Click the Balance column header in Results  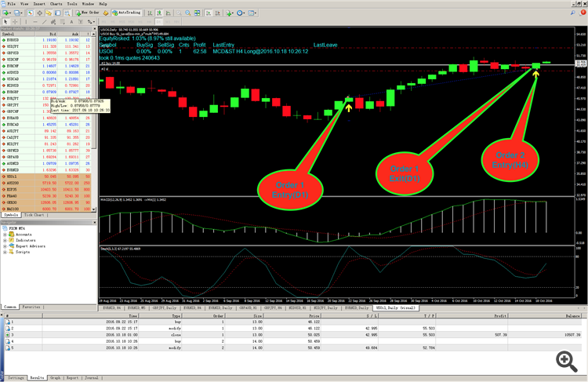545,316
